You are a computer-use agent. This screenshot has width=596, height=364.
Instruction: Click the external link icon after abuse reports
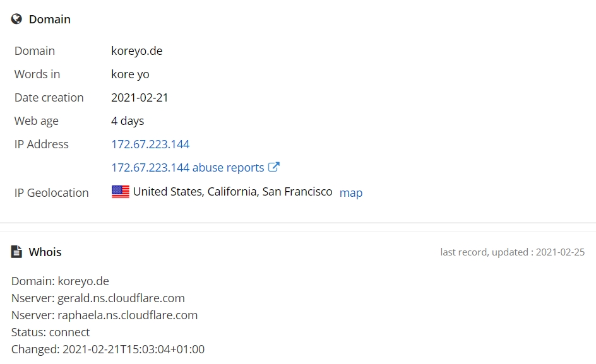pyautogui.click(x=273, y=167)
